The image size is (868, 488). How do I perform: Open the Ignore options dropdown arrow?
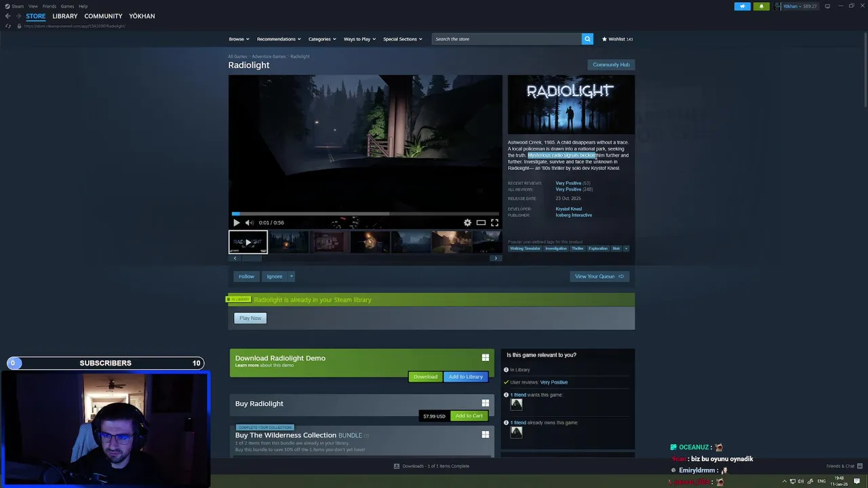[x=291, y=277]
